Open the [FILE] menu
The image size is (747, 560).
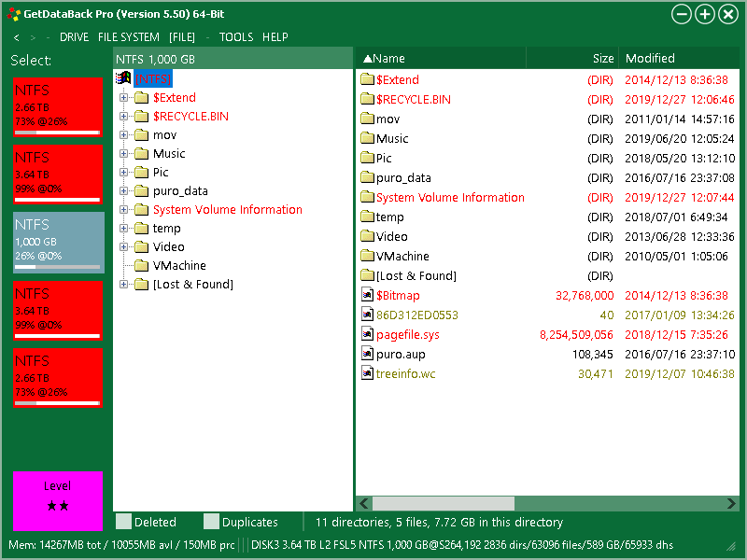coord(182,37)
